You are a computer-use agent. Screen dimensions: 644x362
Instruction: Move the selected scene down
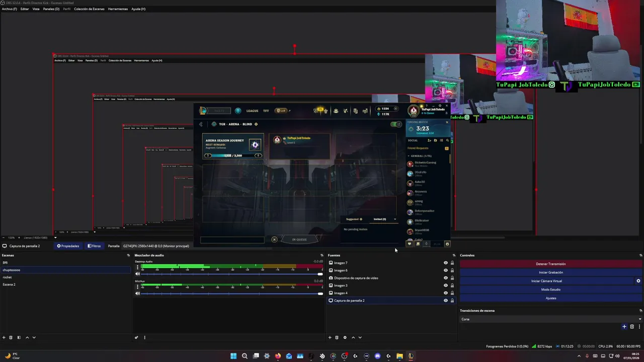pos(34,337)
